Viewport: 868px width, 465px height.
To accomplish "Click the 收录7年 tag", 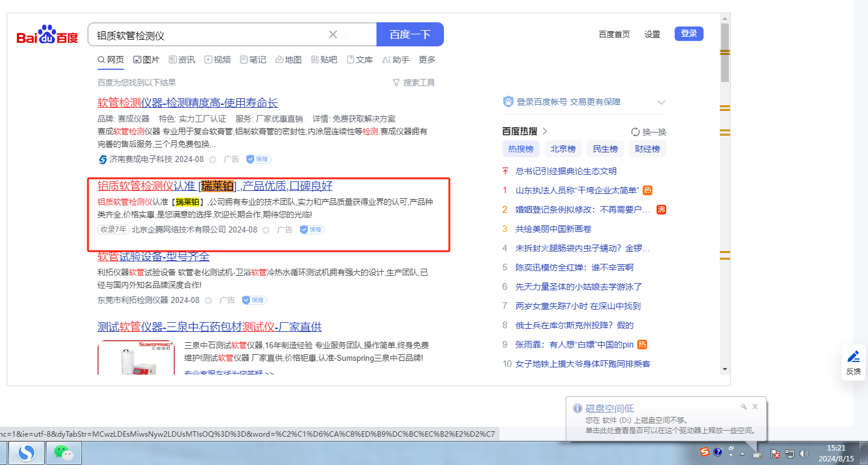I will point(113,229).
